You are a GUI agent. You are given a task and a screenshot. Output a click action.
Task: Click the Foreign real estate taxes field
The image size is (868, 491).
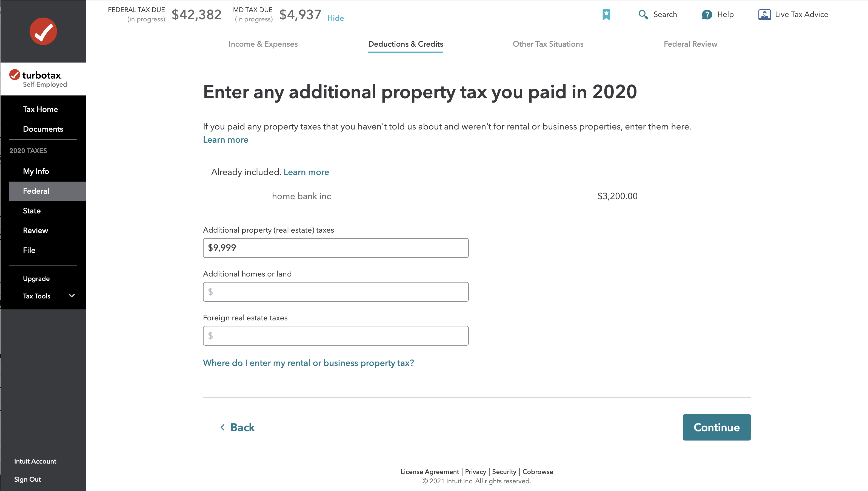pyautogui.click(x=336, y=335)
